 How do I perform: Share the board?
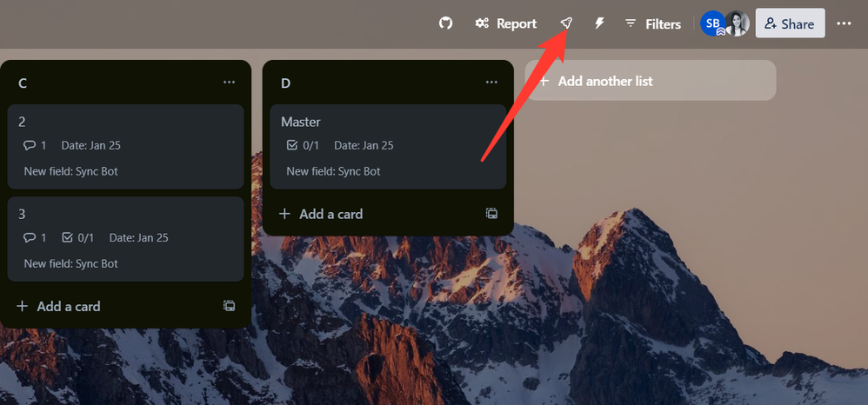point(790,23)
